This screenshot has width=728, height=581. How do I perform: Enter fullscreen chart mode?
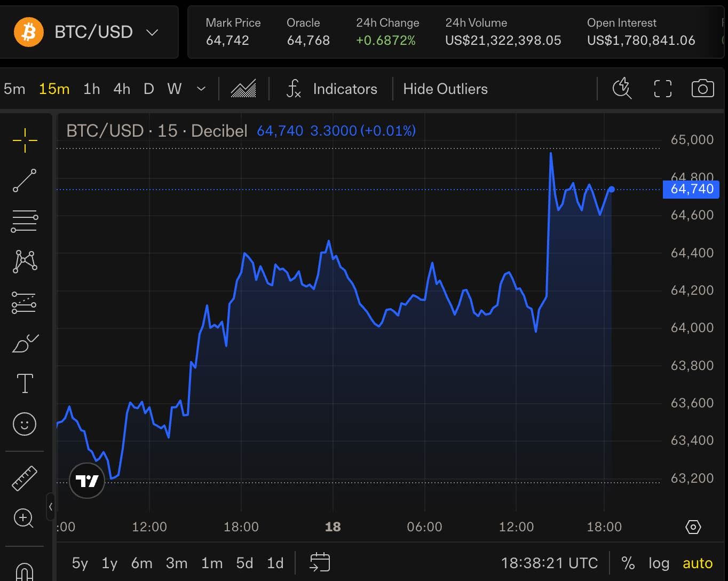tap(662, 89)
